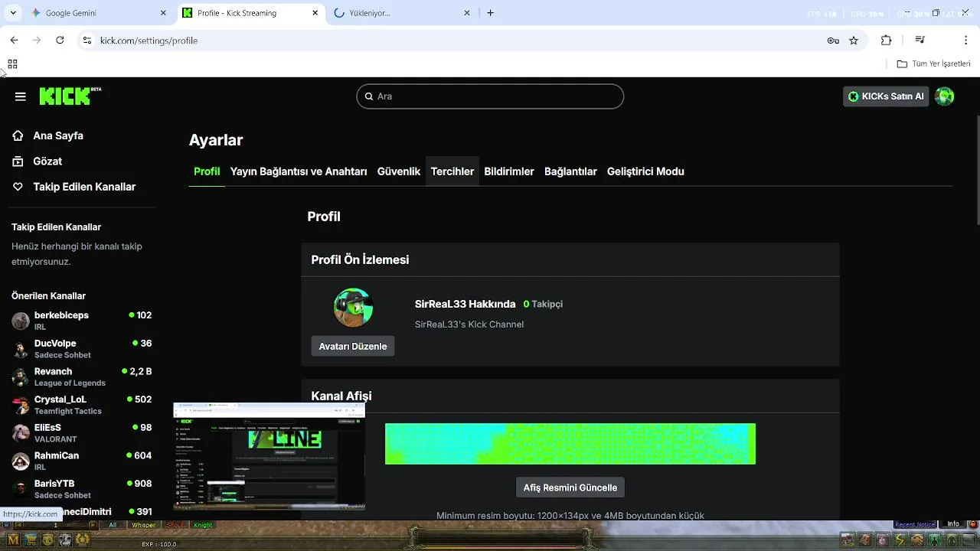Select the Knight chat tab in game
980x551 pixels.
pyautogui.click(x=203, y=525)
